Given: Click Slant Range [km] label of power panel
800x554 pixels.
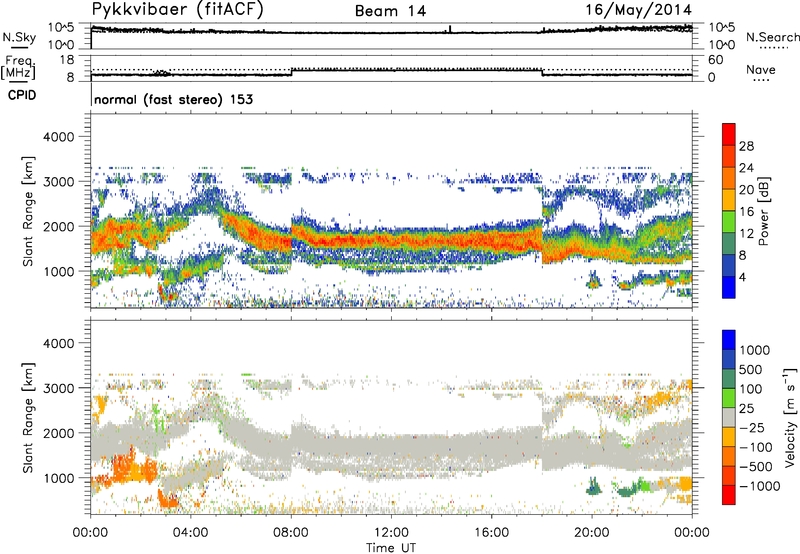Looking at the screenshot, I should click(28, 211).
